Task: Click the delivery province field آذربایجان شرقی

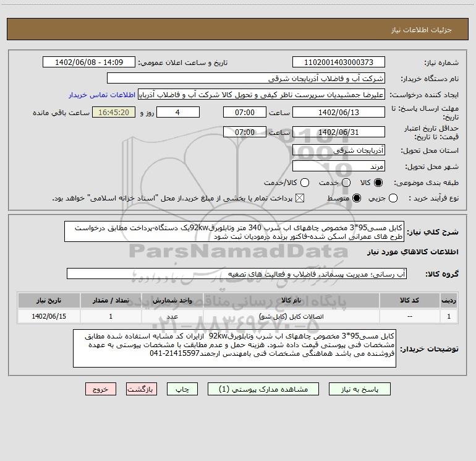Action: 339,150
